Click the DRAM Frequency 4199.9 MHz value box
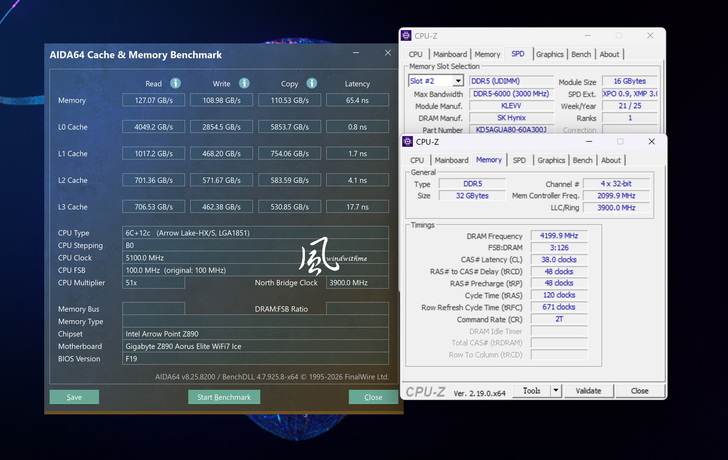 (559, 234)
